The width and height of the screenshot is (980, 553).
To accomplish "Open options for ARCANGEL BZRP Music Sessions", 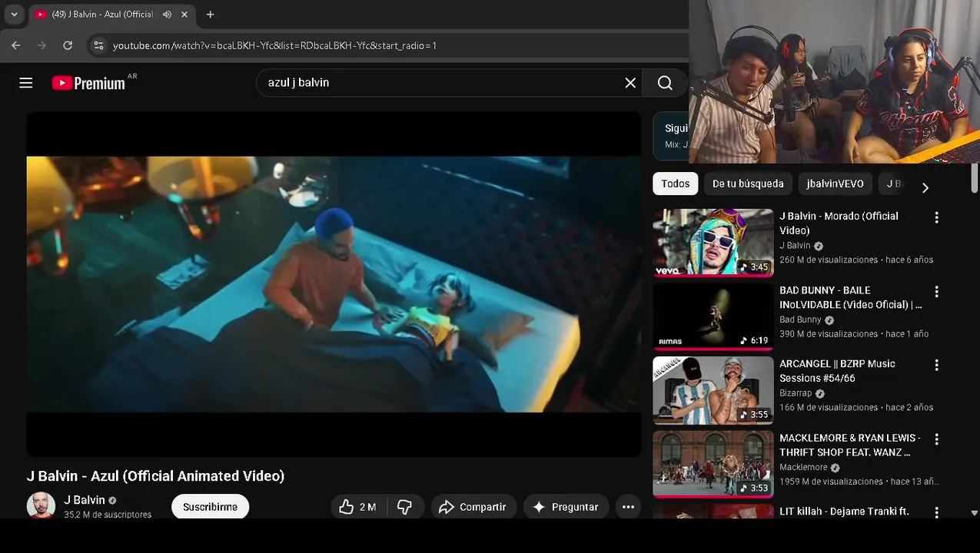I will (x=936, y=366).
